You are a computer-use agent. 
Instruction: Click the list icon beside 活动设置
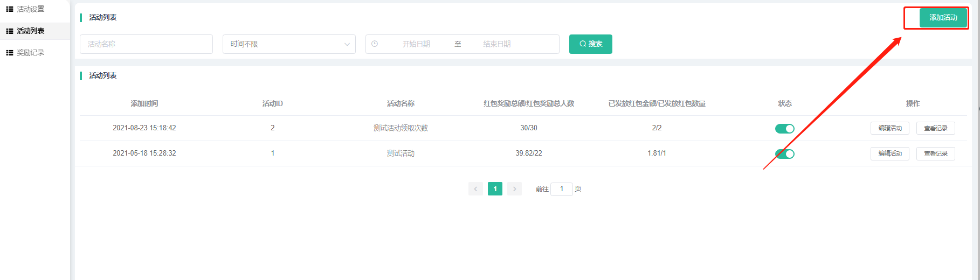pyautogui.click(x=10, y=9)
